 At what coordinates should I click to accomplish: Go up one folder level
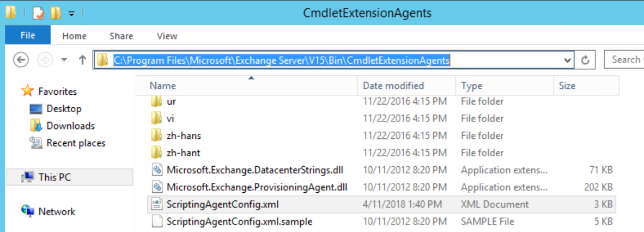tap(82, 60)
